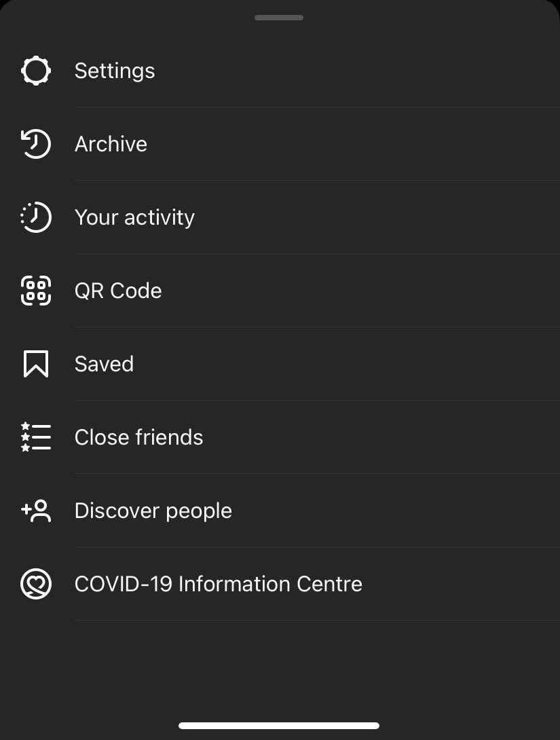
Task: Tap the Discover people add-person icon
Action: click(36, 511)
